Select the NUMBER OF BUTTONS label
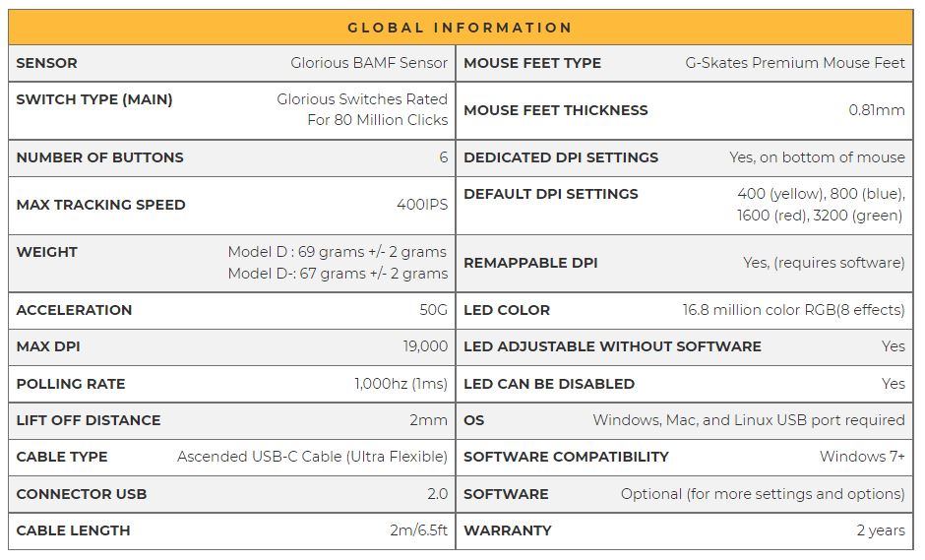The image size is (925, 560). (x=99, y=157)
